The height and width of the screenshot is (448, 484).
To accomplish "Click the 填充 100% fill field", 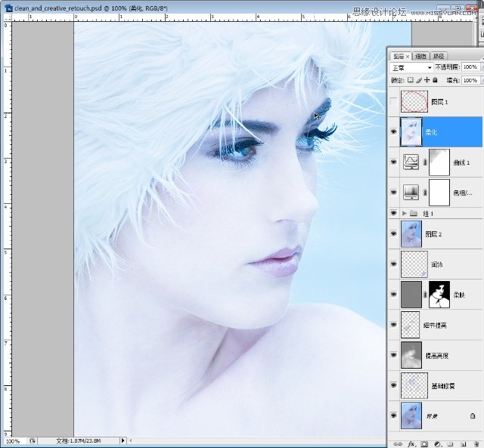I will (x=470, y=81).
